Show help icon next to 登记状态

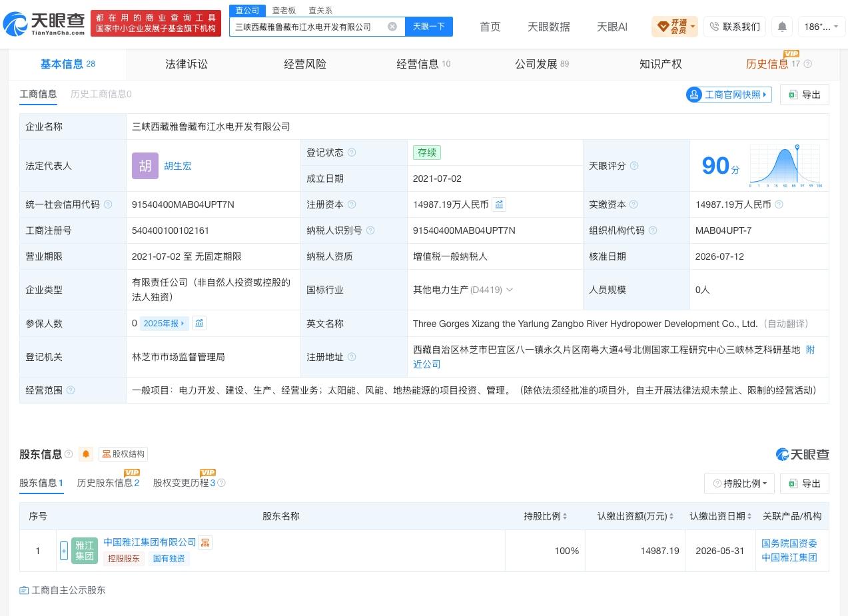(x=352, y=153)
